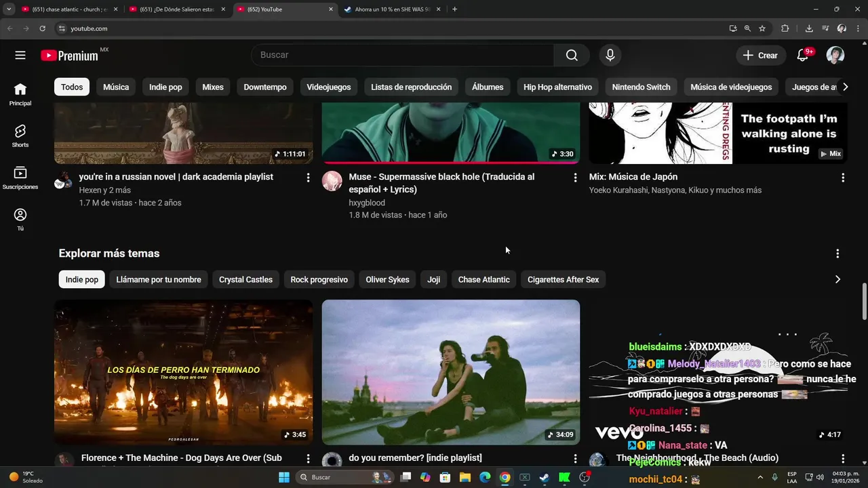This screenshot has height=488, width=868.
Task: Open a new browser tab
Action: [x=454, y=9]
